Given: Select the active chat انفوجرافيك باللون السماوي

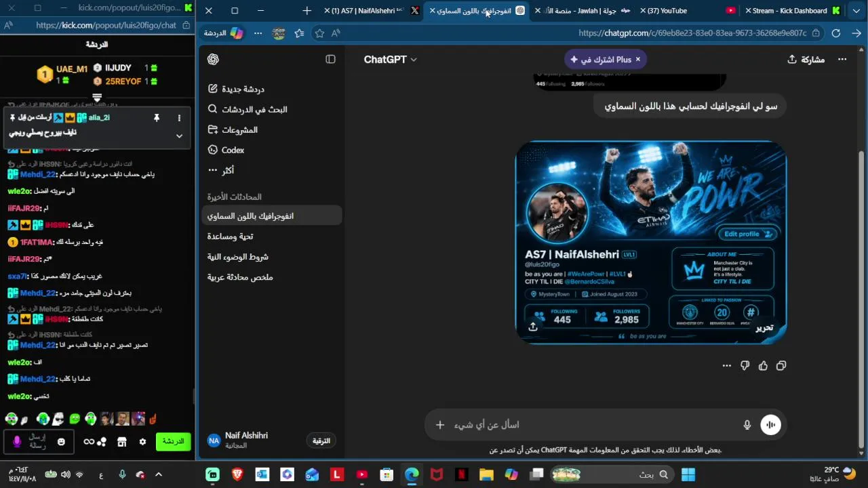Looking at the screenshot, I should [x=271, y=216].
